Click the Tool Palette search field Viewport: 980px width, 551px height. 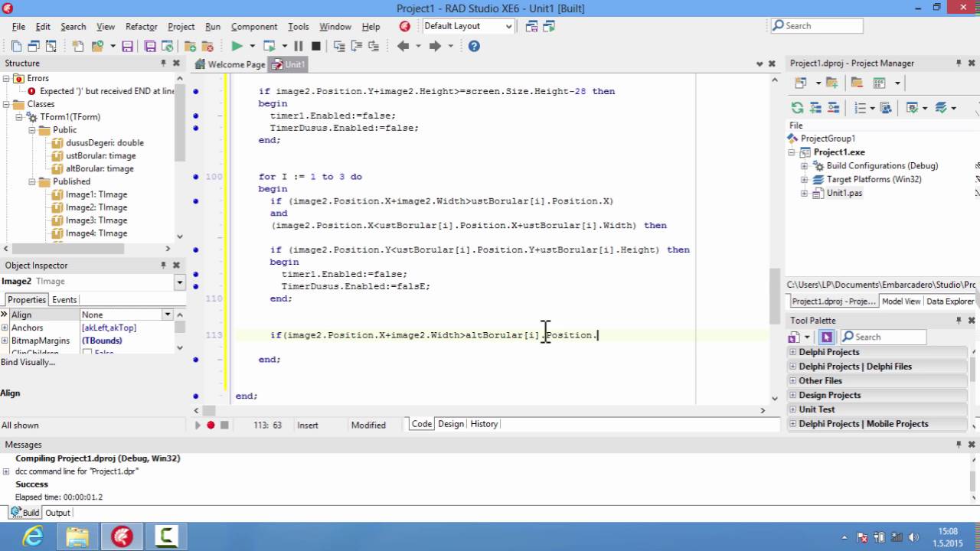point(884,337)
